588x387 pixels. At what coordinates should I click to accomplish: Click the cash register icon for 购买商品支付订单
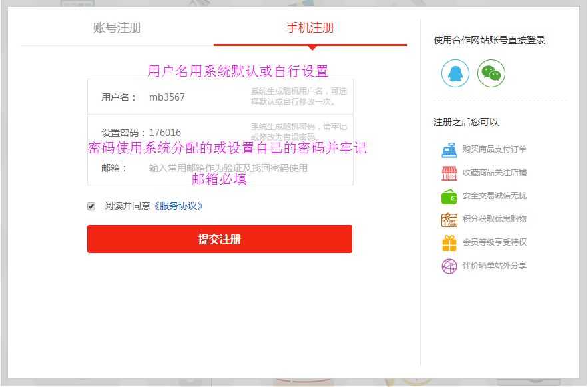pos(449,150)
